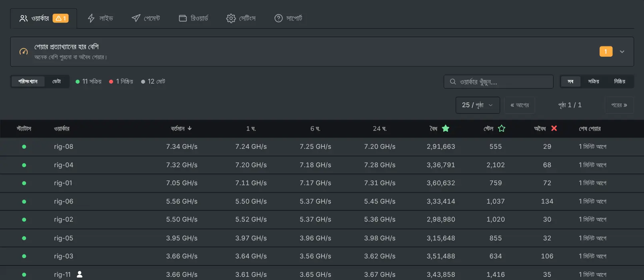Select the সব filter
644x280 pixels.
point(570,82)
